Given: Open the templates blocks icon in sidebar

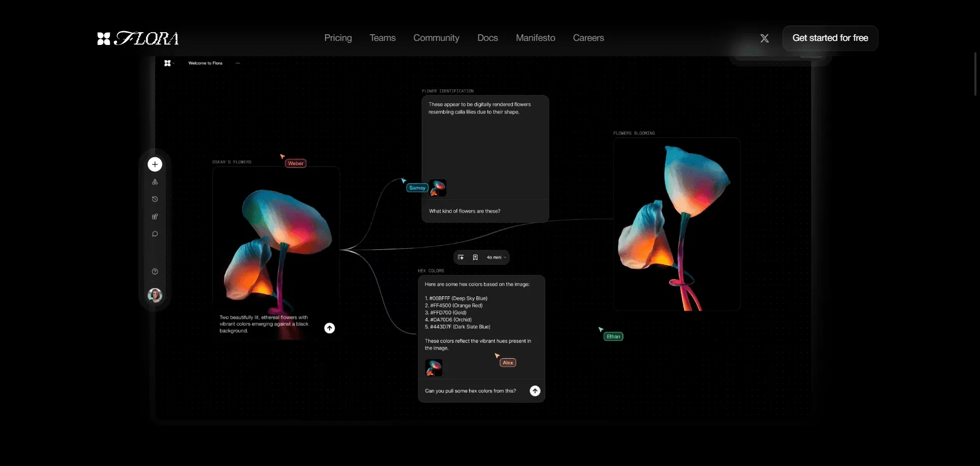Looking at the screenshot, I should coord(155,216).
